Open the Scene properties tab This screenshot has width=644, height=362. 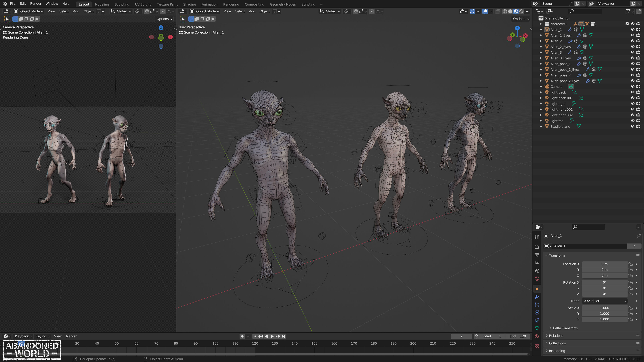[x=537, y=271]
